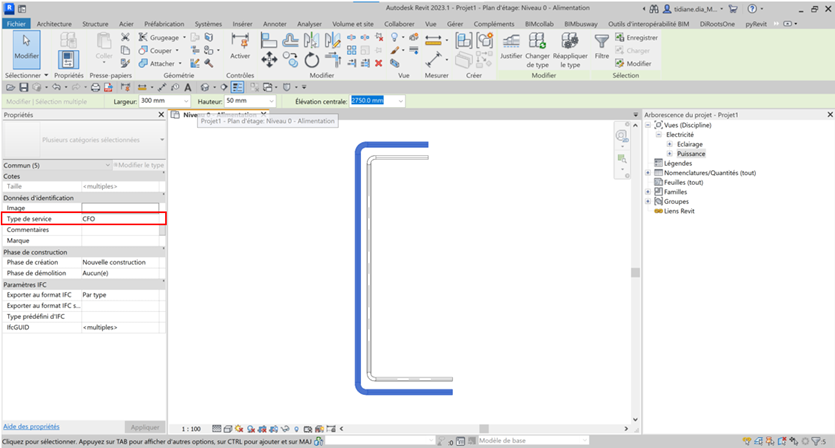The image size is (835, 448).
Task: Open the Annoter ribbon tab
Action: (x=274, y=22)
